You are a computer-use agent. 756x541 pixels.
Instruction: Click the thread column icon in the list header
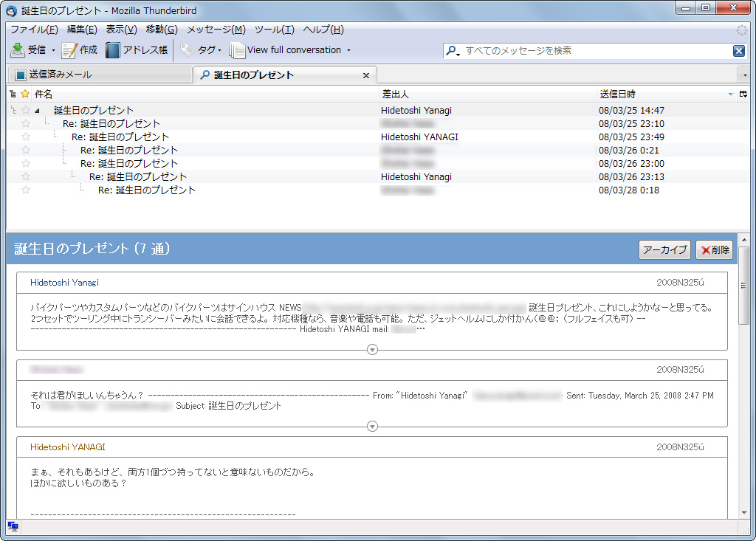(x=13, y=93)
